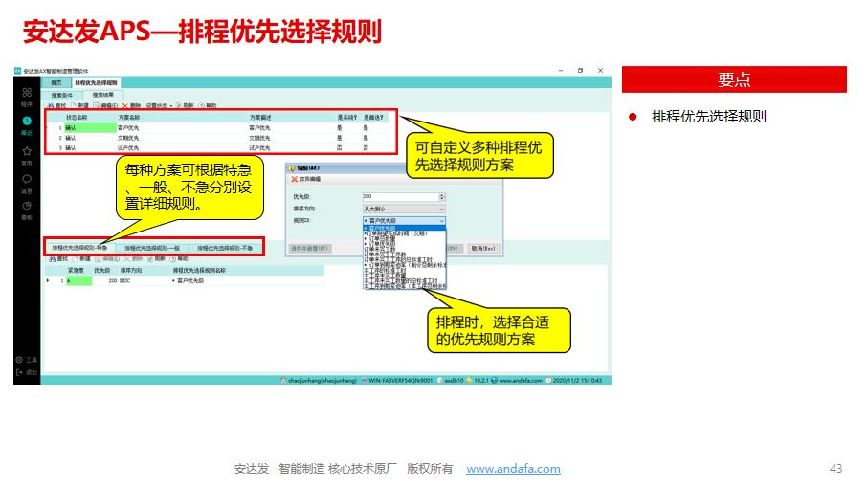This screenshot has height=487, width=868.
Task: Open the 最近 clock sidebar icon
Action: tap(27, 121)
